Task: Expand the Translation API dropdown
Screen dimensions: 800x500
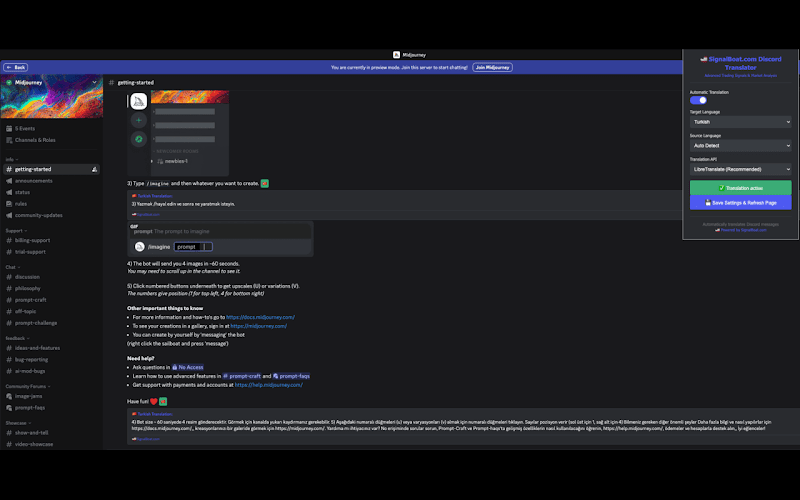Action: 740,170
